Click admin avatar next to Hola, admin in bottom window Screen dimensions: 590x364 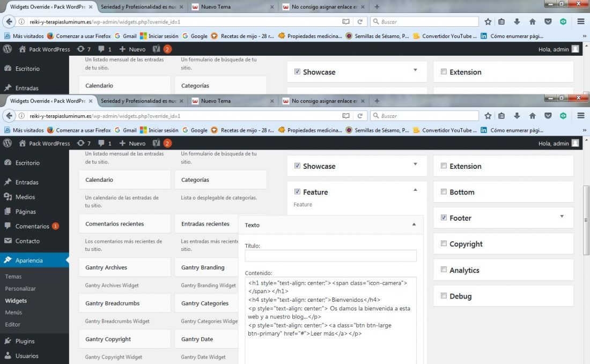click(x=576, y=143)
